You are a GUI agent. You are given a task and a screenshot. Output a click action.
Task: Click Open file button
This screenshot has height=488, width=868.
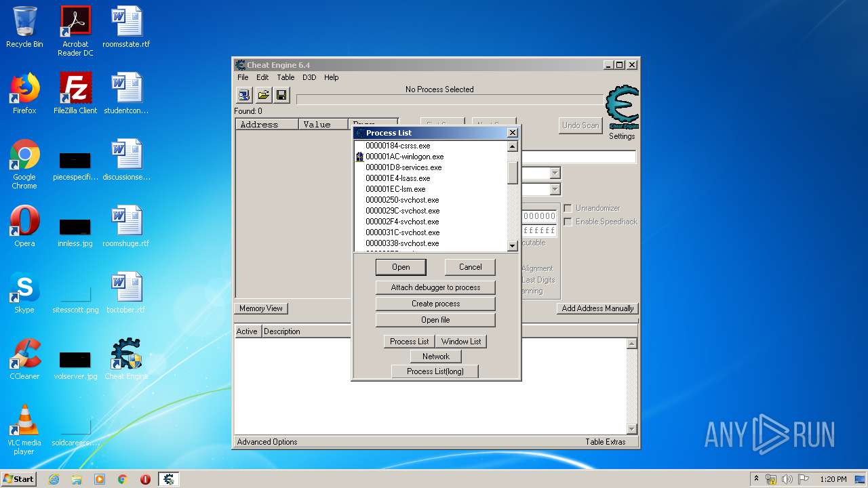[435, 320]
